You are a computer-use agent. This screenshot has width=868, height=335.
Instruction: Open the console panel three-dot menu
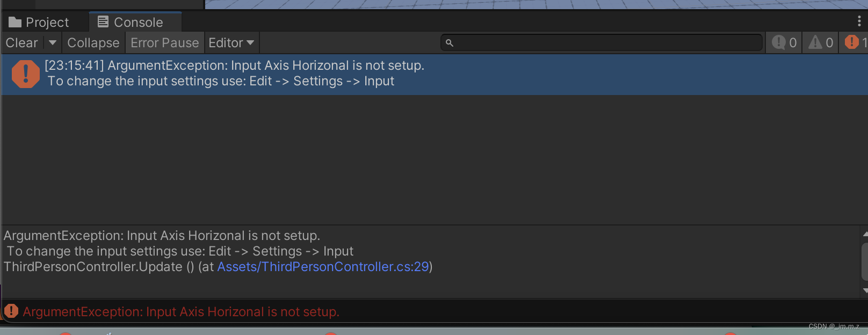click(859, 21)
